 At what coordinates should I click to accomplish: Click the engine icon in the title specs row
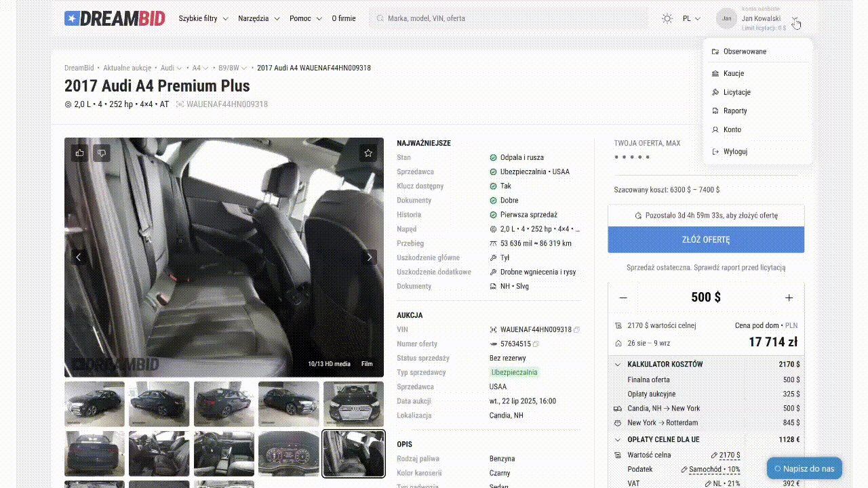point(68,104)
